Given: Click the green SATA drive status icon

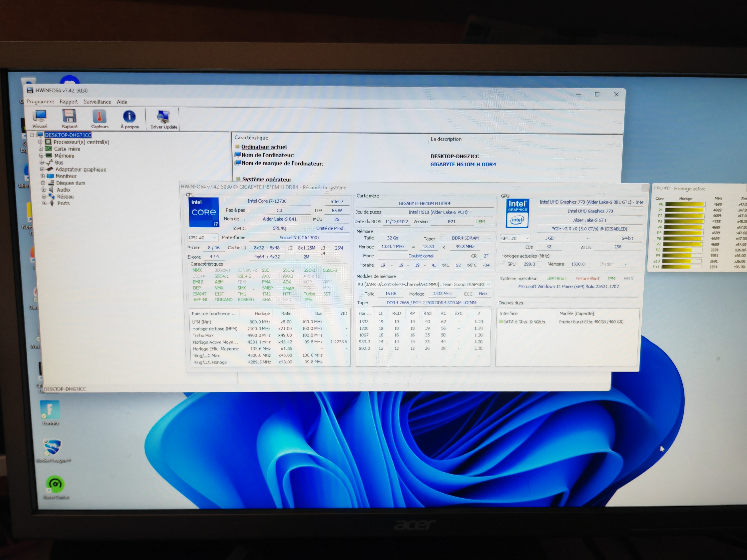Looking at the screenshot, I should [x=501, y=322].
